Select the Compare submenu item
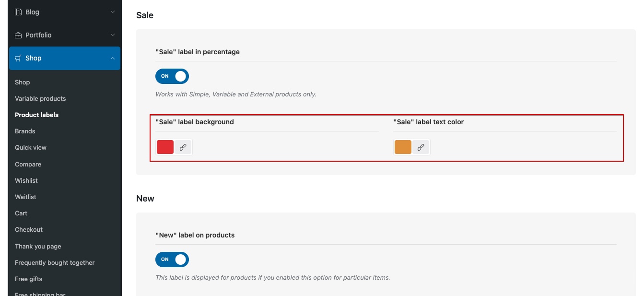 (28, 164)
